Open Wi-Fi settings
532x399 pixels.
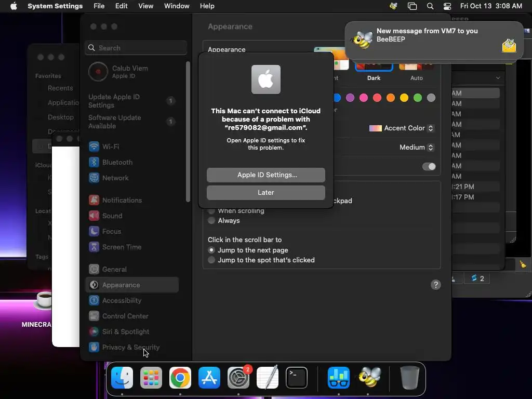click(x=132, y=147)
